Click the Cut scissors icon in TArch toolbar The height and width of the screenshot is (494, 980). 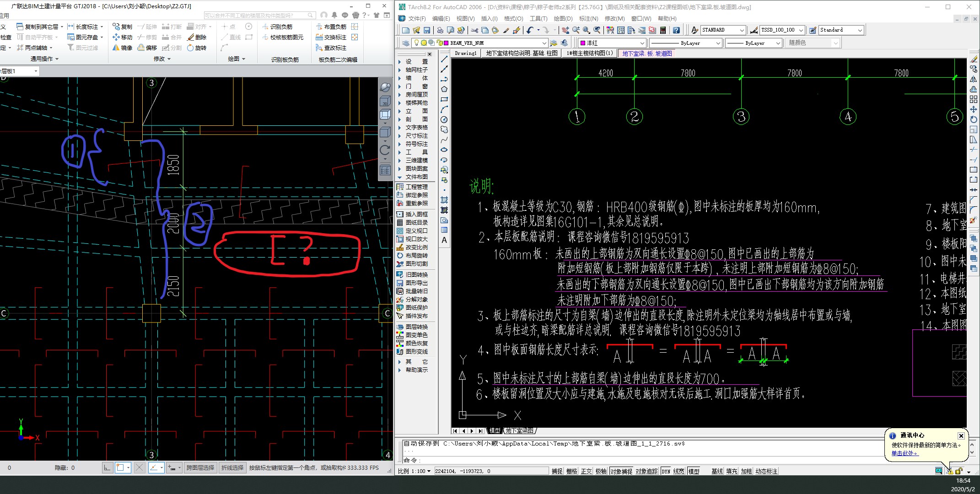point(474,30)
